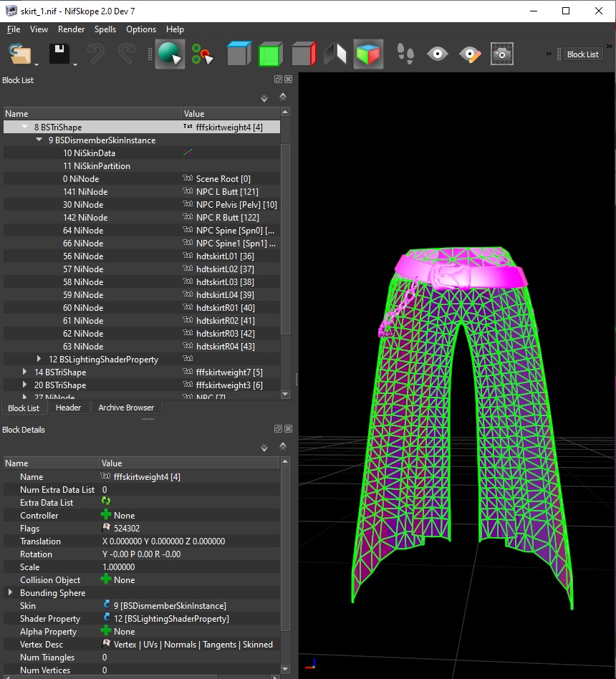The width and height of the screenshot is (616, 679).
Task: Toggle the first eye visibility icon
Action: pyautogui.click(x=437, y=54)
